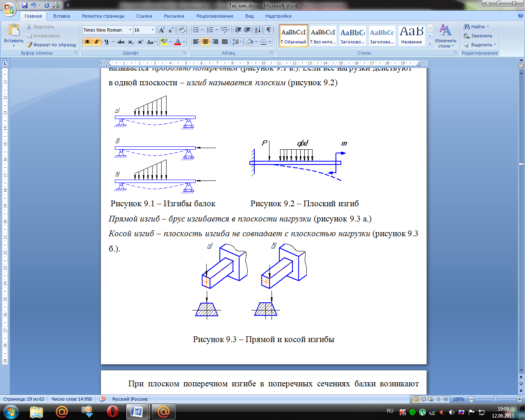Screen dimensions: 525x420
Task: Expand the styles gallery
Action: pos(430,43)
